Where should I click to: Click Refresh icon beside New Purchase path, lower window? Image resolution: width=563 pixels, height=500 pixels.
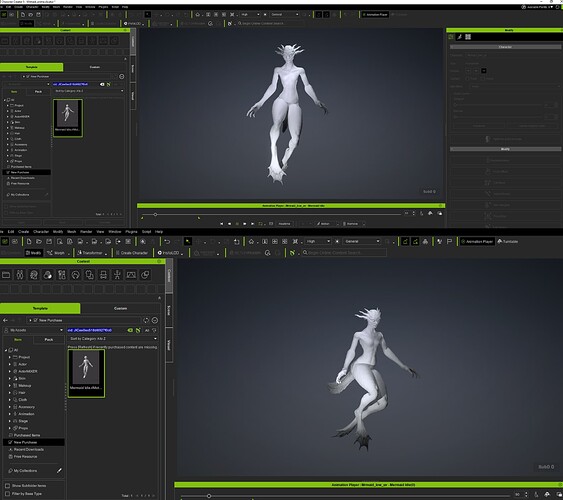point(146,320)
